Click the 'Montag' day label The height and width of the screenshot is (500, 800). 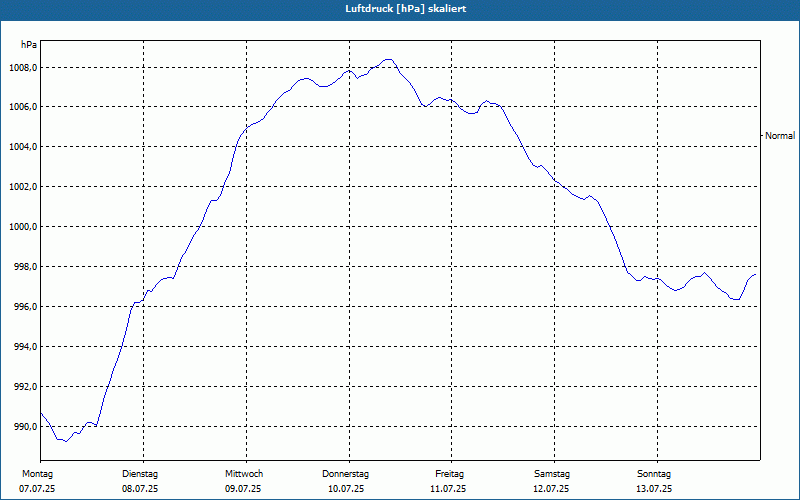37,474
